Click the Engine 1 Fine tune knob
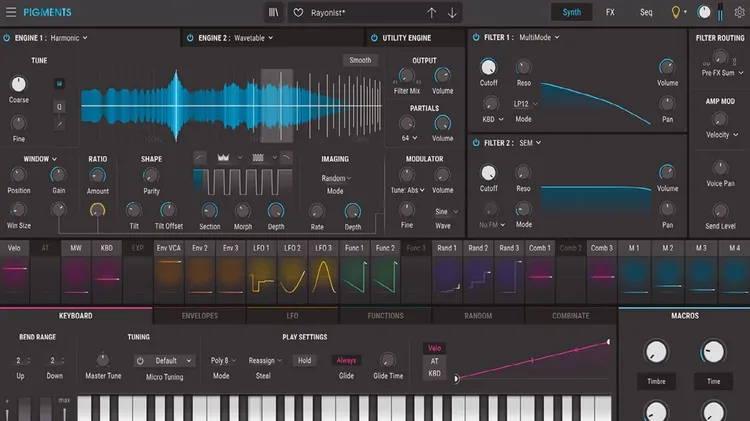The image size is (750, 421). (19, 123)
